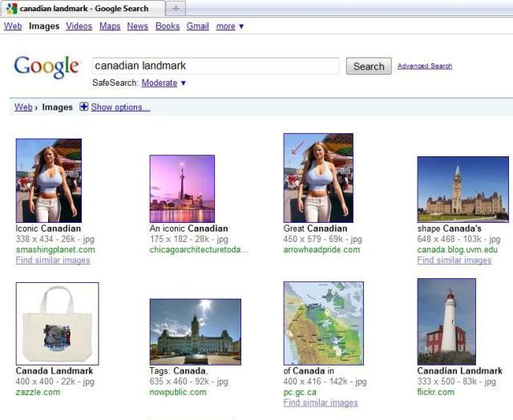Click the Web breadcrumb link
Image resolution: width=513 pixels, height=420 pixels.
[23, 107]
